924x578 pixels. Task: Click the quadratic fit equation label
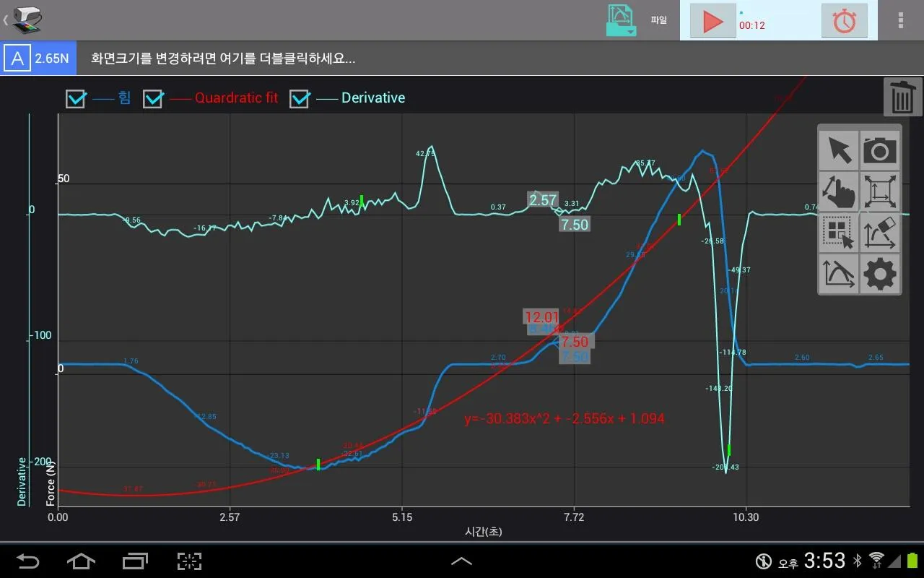click(x=565, y=418)
